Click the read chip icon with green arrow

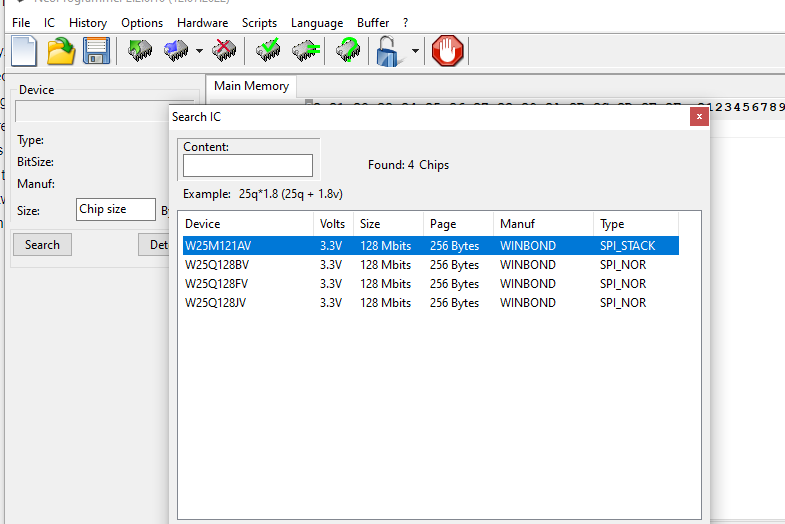pyautogui.click(x=140, y=50)
